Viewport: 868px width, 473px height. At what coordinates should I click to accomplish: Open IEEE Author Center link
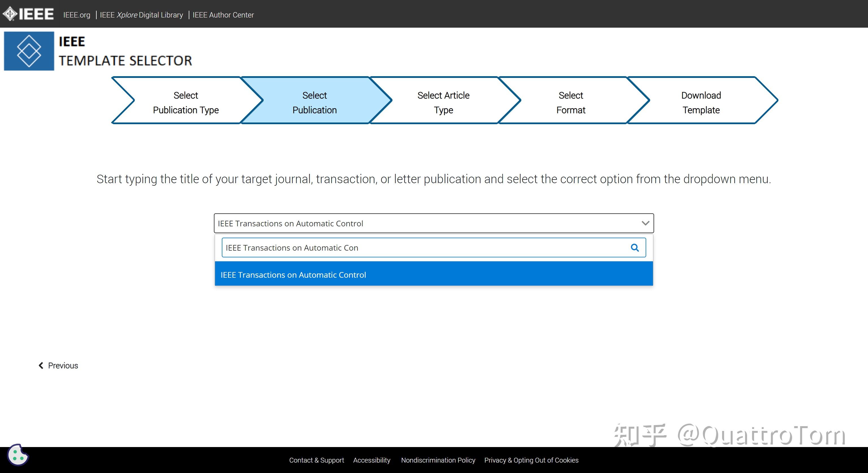pyautogui.click(x=223, y=15)
